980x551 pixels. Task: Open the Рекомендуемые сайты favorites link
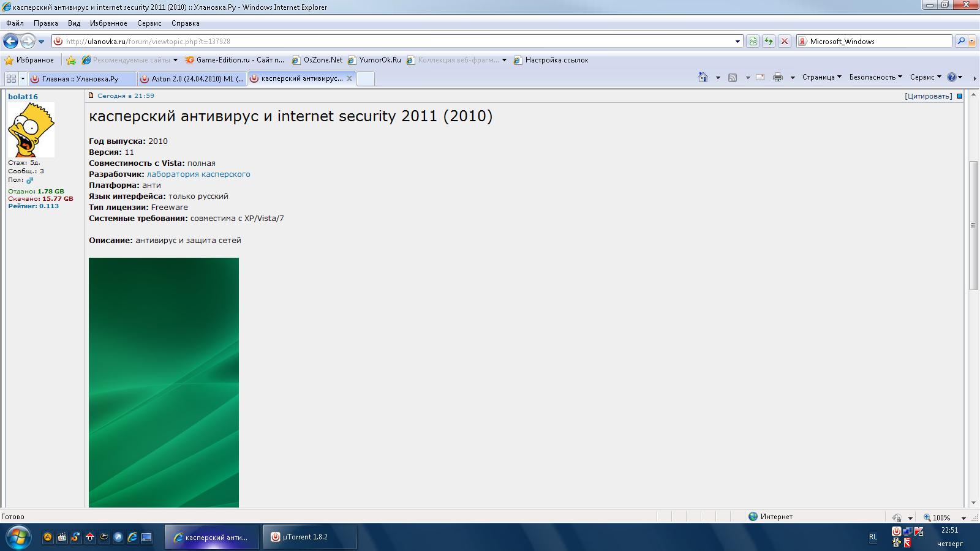126,60
